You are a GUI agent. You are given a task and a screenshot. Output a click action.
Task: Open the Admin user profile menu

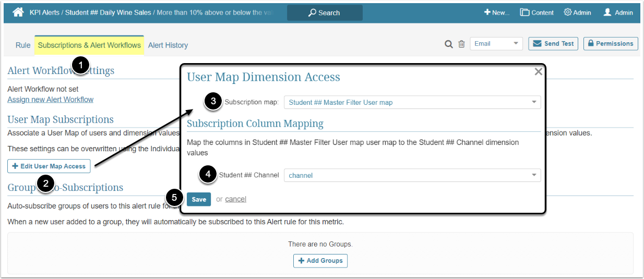click(618, 13)
